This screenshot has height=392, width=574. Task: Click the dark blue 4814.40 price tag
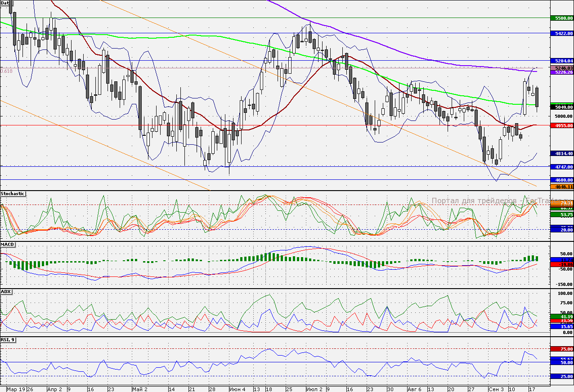pyautogui.click(x=562, y=153)
